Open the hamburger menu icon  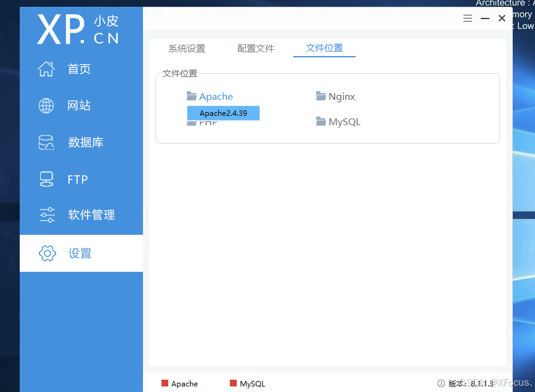pyautogui.click(x=468, y=18)
